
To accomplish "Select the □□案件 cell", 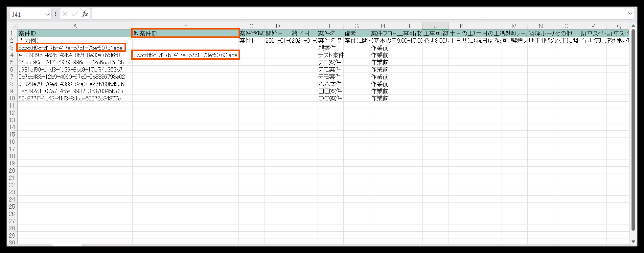I will (x=330, y=91).
